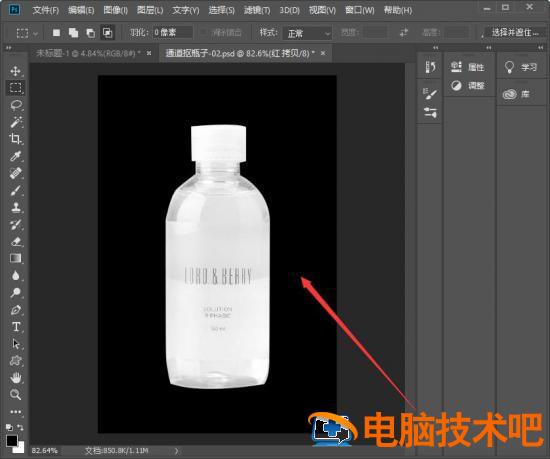Viewport: 550px width, 459px height.
Task: Open the Layer (图层) menu
Action: (x=150, y=10)
